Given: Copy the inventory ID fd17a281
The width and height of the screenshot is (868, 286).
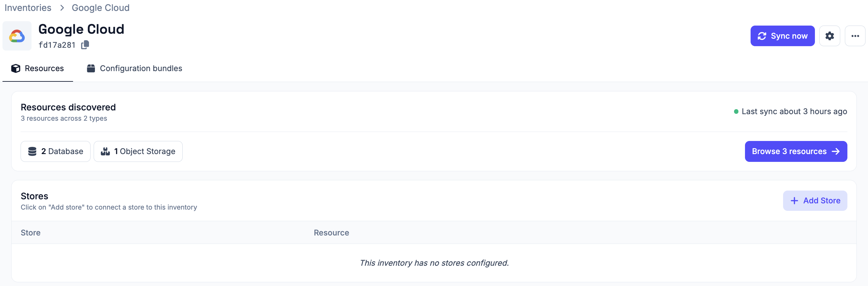Looking at the screenshot, I should [x=85, y=45].
